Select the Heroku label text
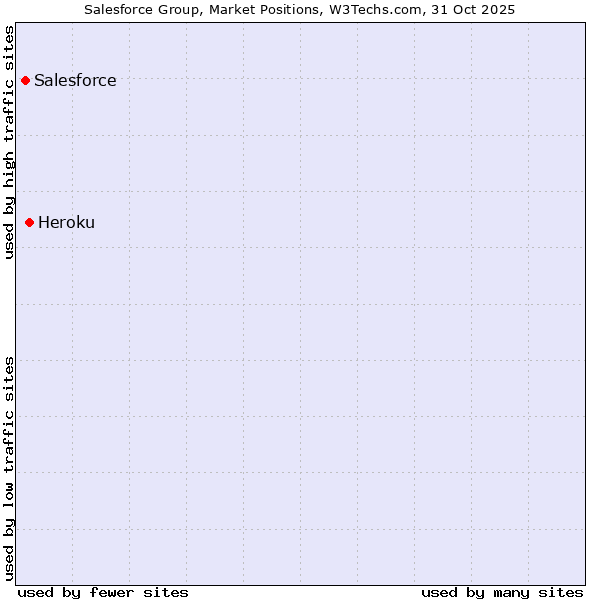 tap(67, 223)
